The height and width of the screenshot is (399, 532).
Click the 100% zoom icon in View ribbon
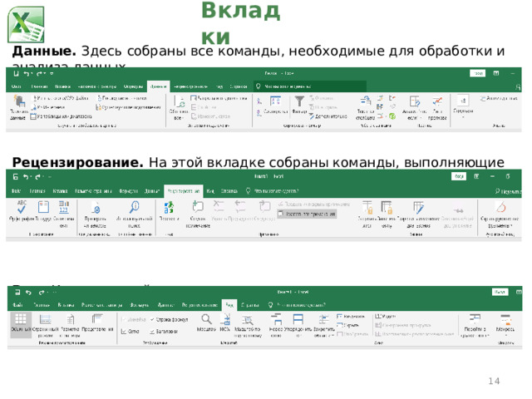pos(225,319)
